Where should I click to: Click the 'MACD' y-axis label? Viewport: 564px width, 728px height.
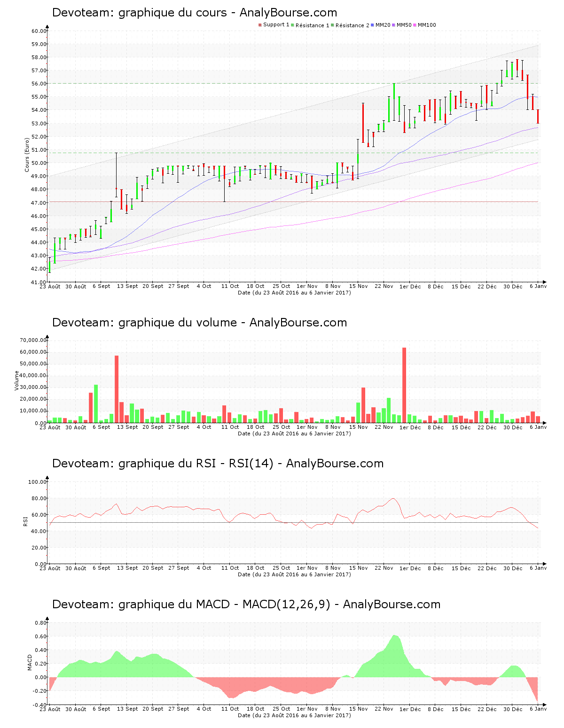(30, 662)
